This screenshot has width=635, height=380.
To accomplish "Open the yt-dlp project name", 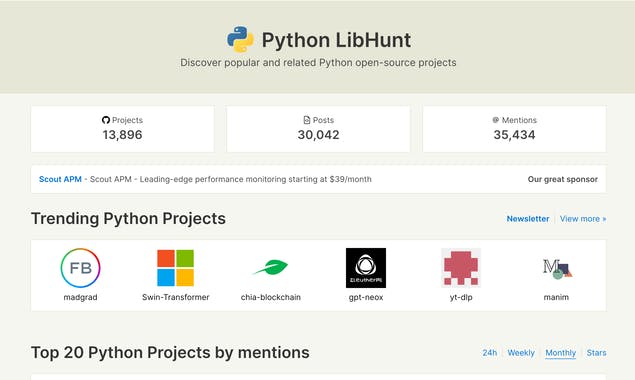I will [x=461, y=297].
